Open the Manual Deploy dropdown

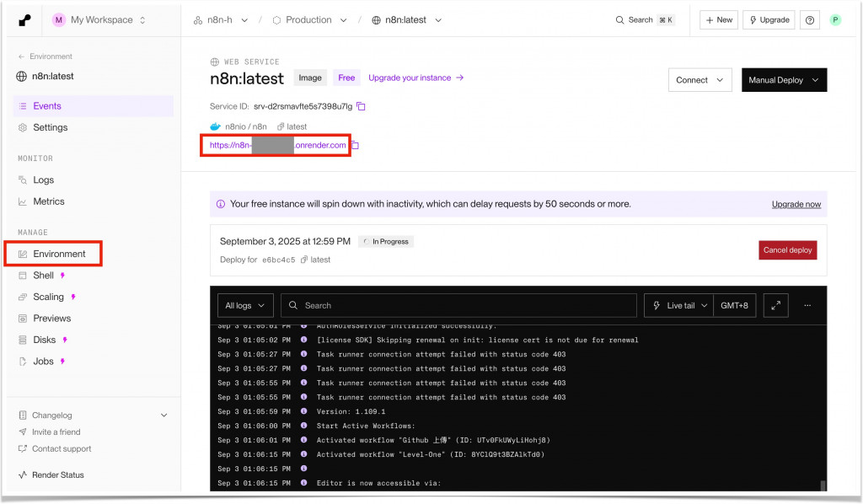coord(784,80)
